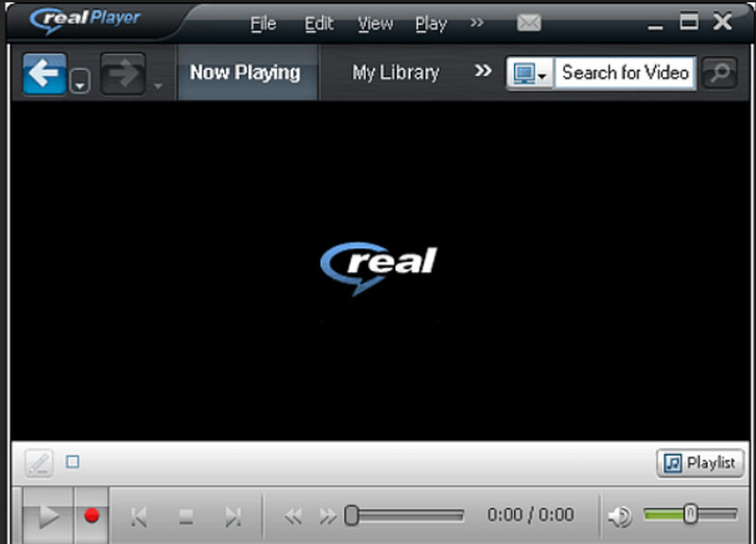Go back with the blue arrow button
The image size is (756, 544).
[44, 74]
